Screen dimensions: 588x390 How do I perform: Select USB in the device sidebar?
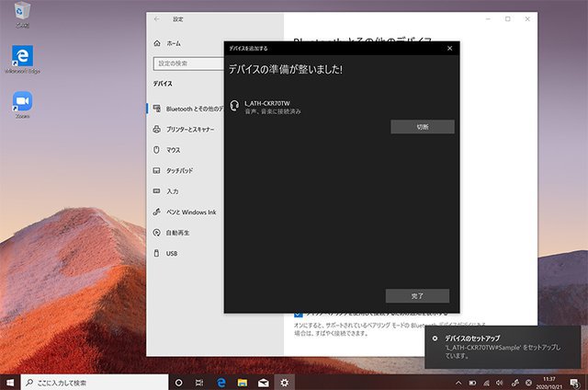coord(171,253)
